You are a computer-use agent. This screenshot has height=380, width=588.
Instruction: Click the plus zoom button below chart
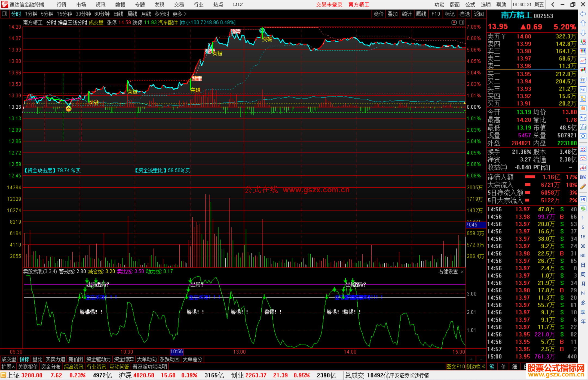point(471,359)
